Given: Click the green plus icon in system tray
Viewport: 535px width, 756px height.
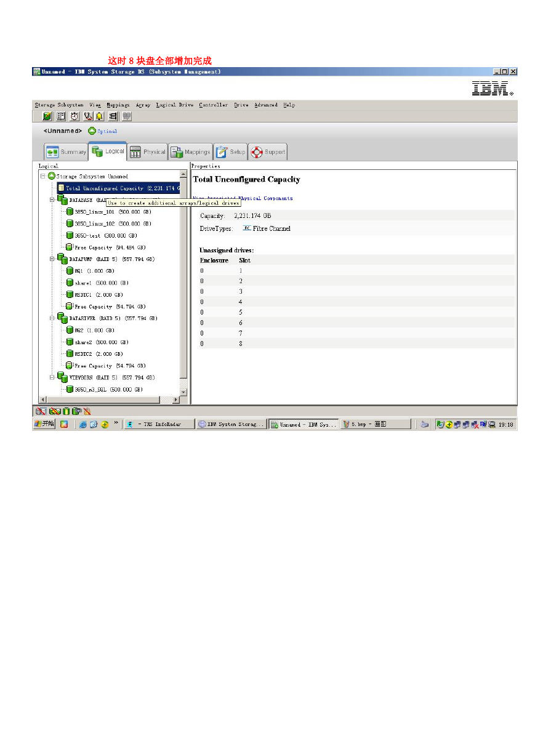Looking at the screenshot, I should (449, 424).
